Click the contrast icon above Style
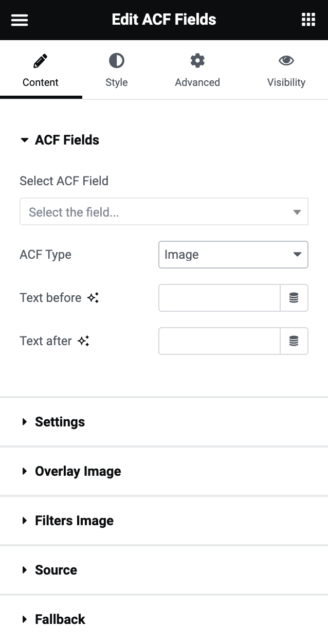The image size is (328, 644). 116,60
